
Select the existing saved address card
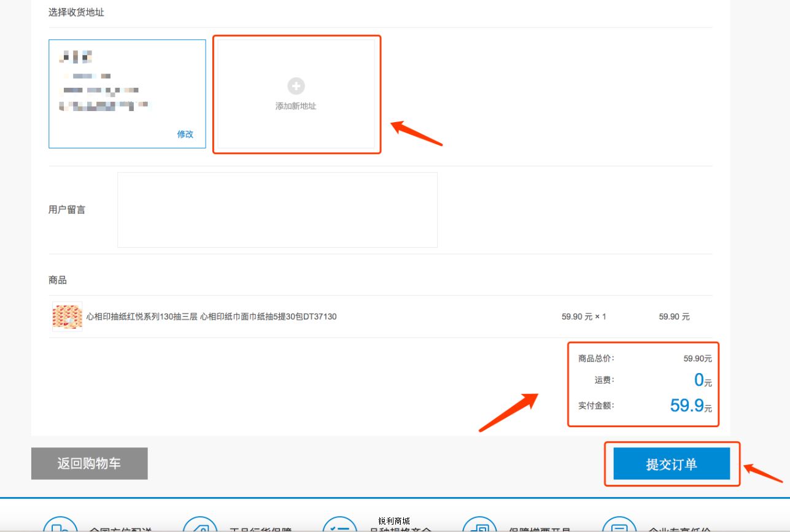(127, 94)
